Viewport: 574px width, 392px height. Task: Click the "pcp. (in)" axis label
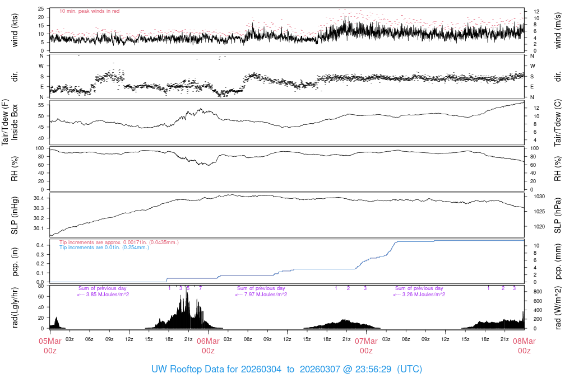pos(15,262)
